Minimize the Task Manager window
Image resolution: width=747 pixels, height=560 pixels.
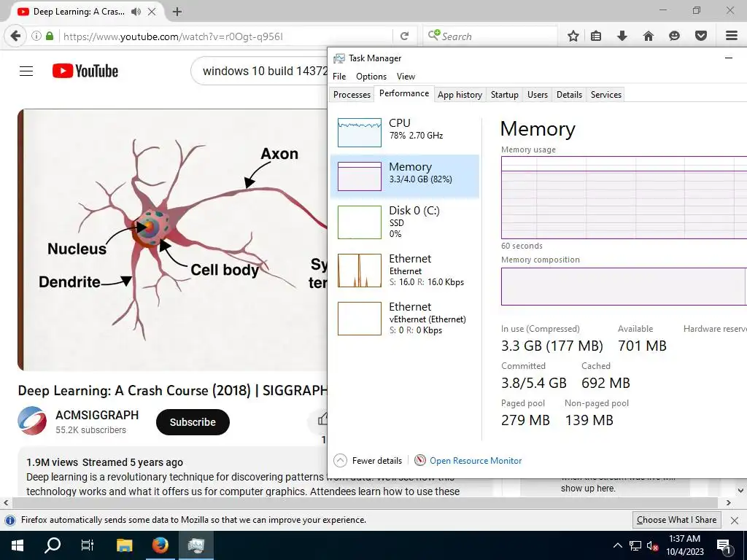tap(729, 58)
